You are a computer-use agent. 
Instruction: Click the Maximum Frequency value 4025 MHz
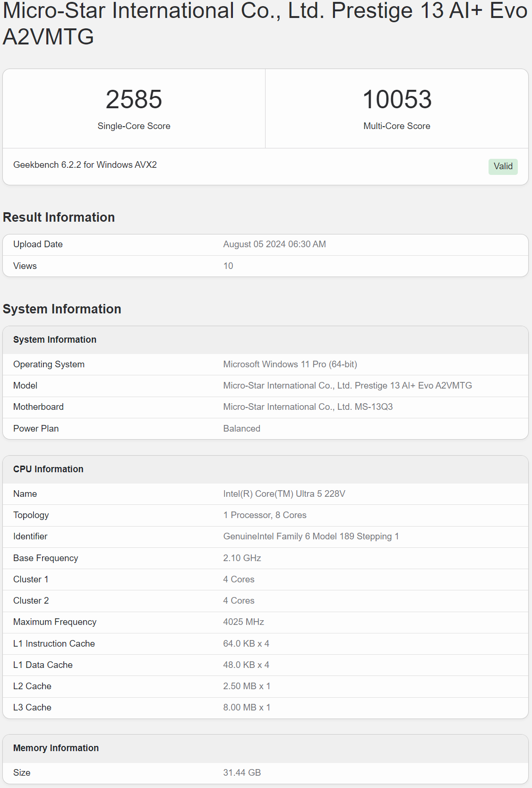coord(244,622)
